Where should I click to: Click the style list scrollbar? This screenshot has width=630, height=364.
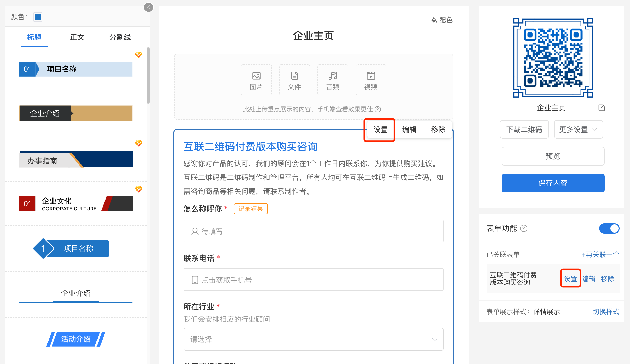[x=148, y=75]
